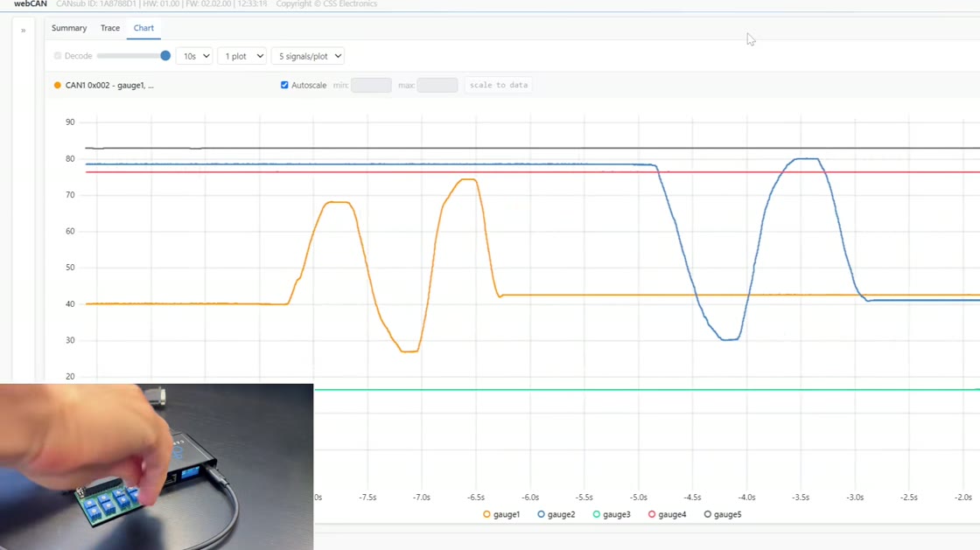Open the 10s time window dropdown
This screenshot has height=550, width=980.
tap(194, 56)
